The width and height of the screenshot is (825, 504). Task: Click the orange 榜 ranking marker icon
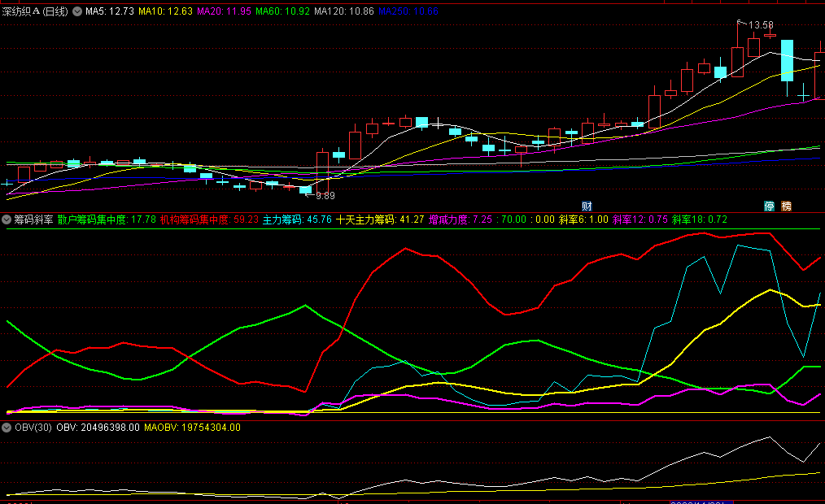786,205
